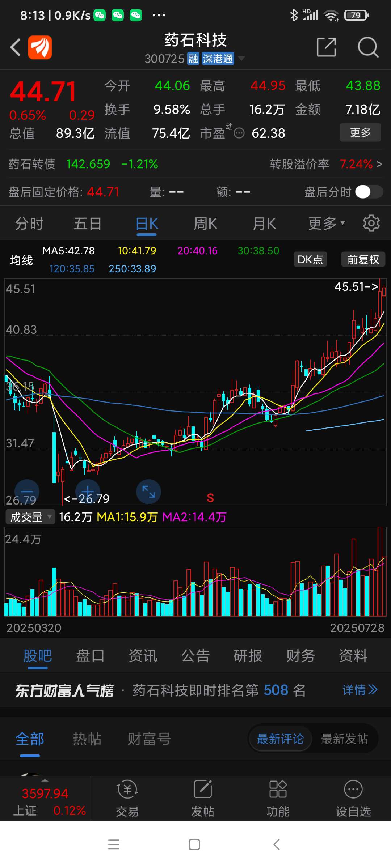Tap 更多 button for more quote data
Image resolution: width=391 pixels, height=868 pixels.
click(x=360, y=133)
